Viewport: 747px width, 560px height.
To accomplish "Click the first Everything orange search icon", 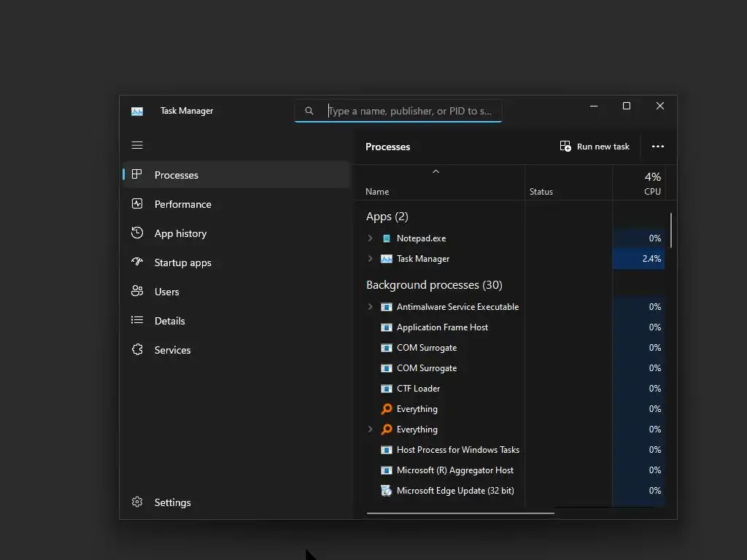I will pyautogui.click(x=387, y=408).
